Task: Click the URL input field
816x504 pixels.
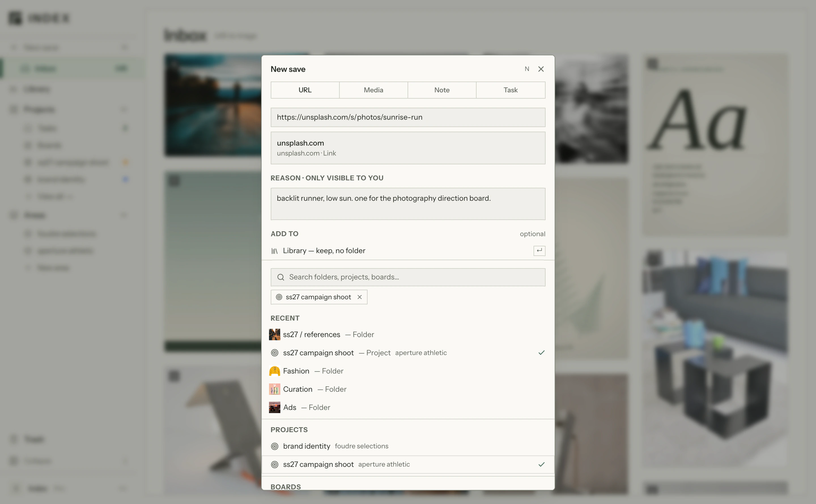Action: [x=408, y=117]
